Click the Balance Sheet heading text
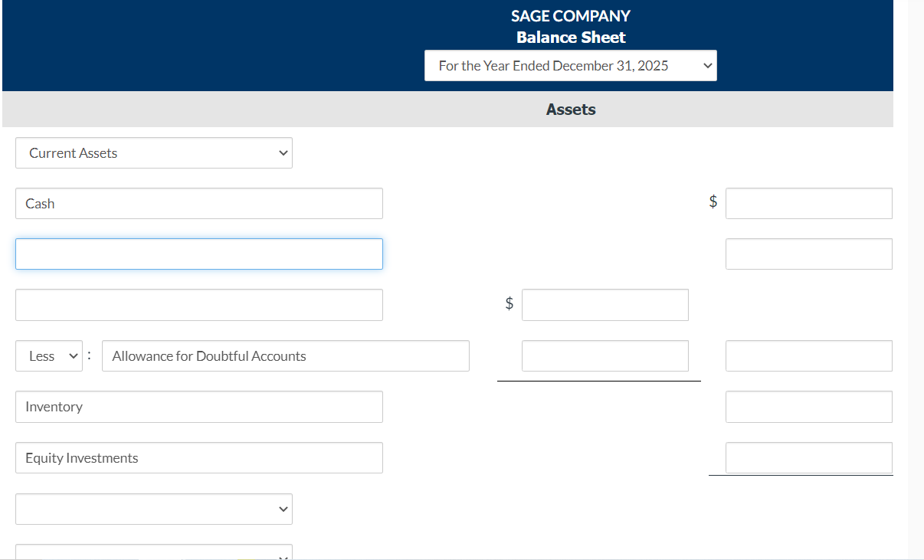This screenshot has height=560, width=924. (x=571, y=38)
